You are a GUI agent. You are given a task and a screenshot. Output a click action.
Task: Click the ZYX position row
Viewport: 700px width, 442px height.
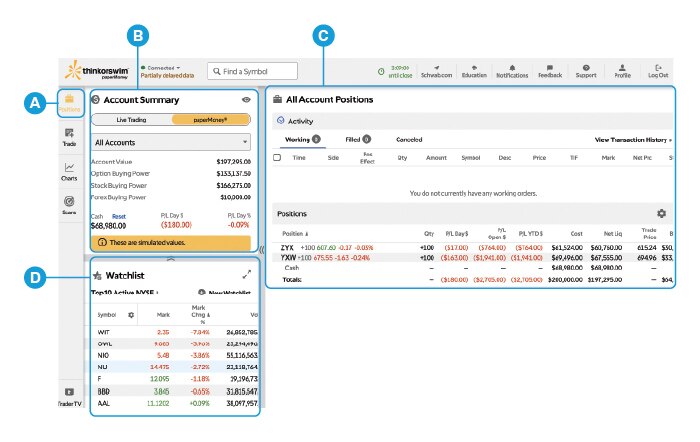pos(472,247)
